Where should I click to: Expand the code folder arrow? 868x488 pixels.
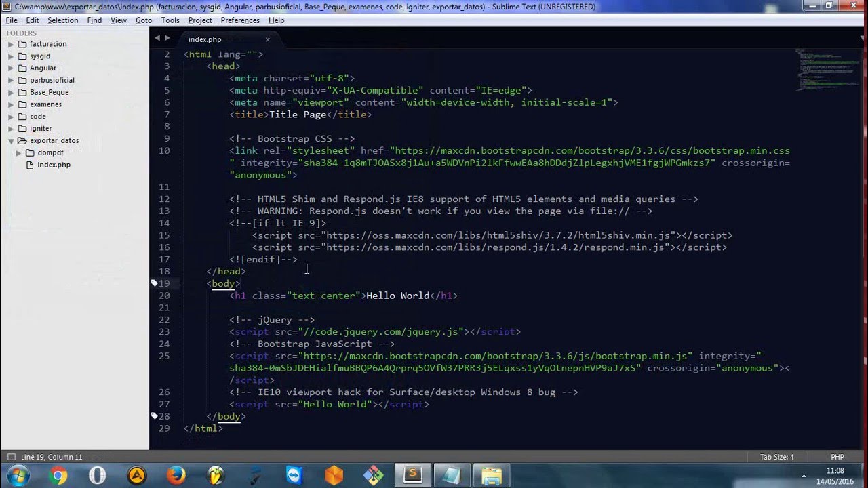(x=11, y=117)
